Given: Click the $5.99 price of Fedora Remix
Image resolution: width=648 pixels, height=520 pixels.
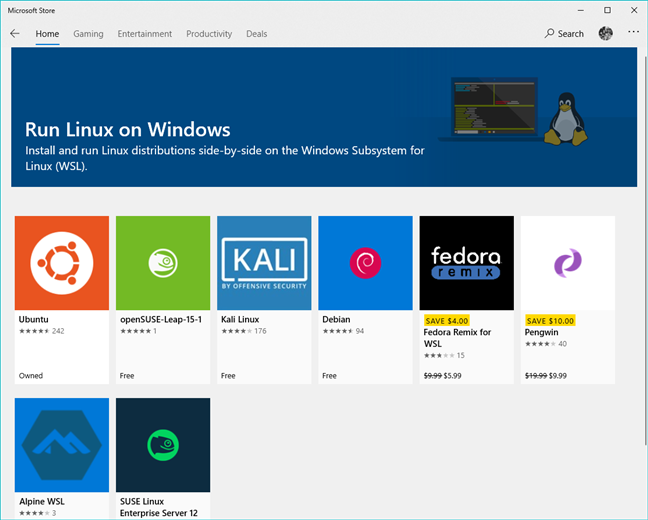Looking at the screenshot, I should pyautogui.click(x=453, y=376).
